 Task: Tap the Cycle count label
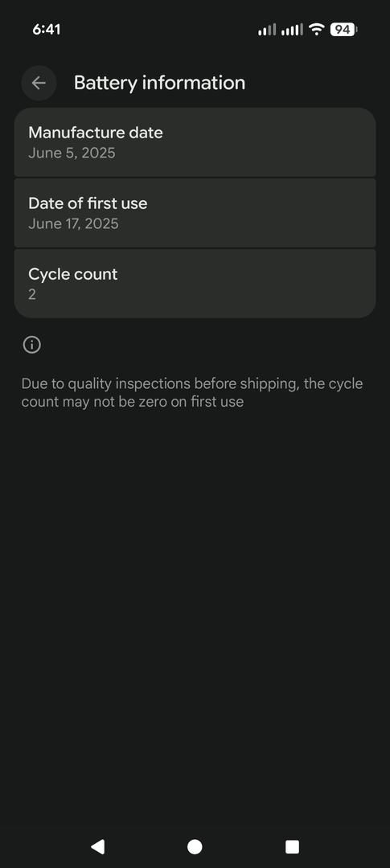[x=72, y=274]
